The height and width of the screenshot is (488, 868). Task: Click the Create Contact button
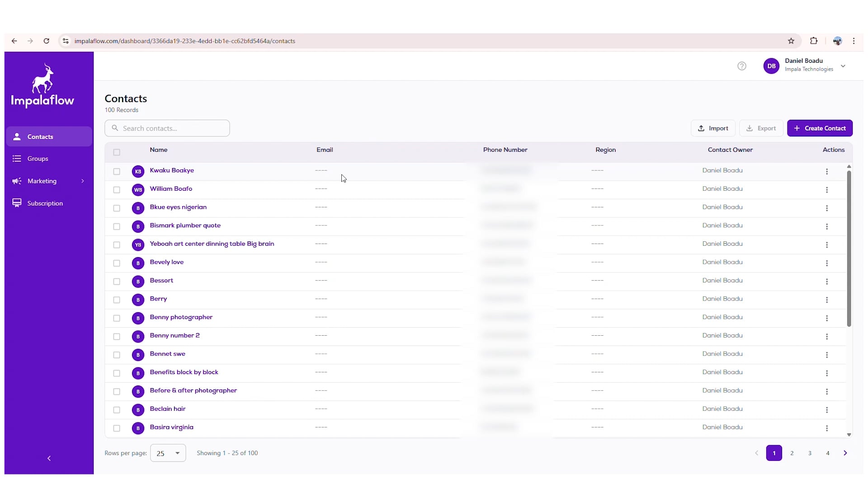point(819,128)
